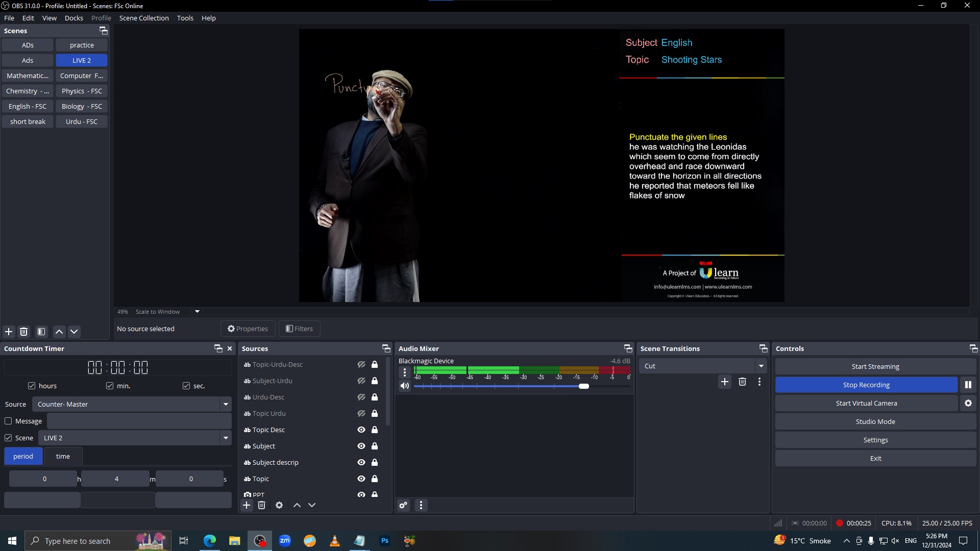Open the Docks menu
This screenshot has width=980, height=551.
(74, 18)
